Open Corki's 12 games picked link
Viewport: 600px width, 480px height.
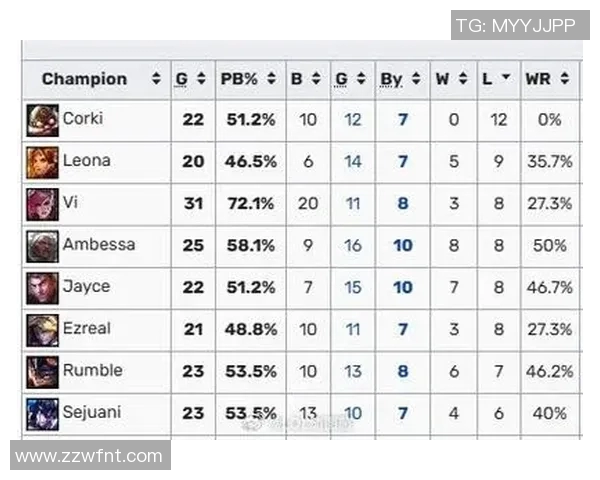(353, 120)
